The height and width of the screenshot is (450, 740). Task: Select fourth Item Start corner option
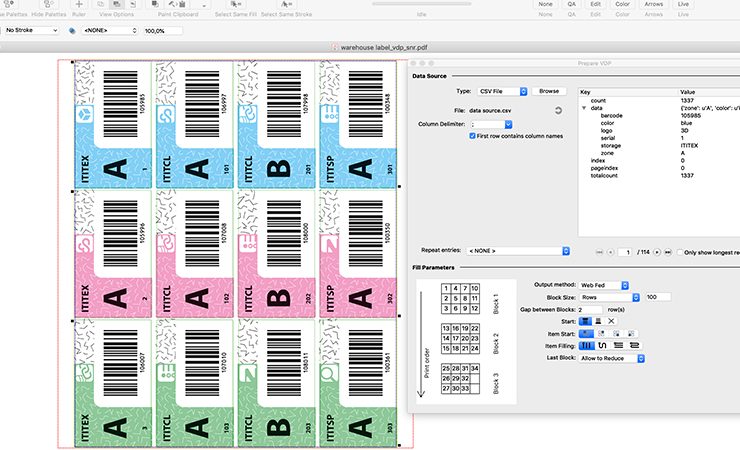click(631, 333)
